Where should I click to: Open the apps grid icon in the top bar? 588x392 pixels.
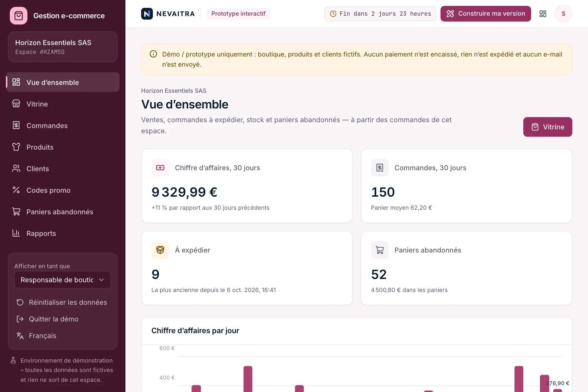[x=543, y=14]
